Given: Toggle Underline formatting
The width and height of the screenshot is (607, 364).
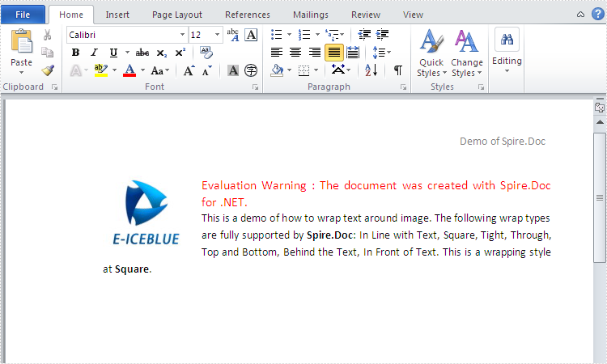Looking at the screenshot, I should click(113, 53).
